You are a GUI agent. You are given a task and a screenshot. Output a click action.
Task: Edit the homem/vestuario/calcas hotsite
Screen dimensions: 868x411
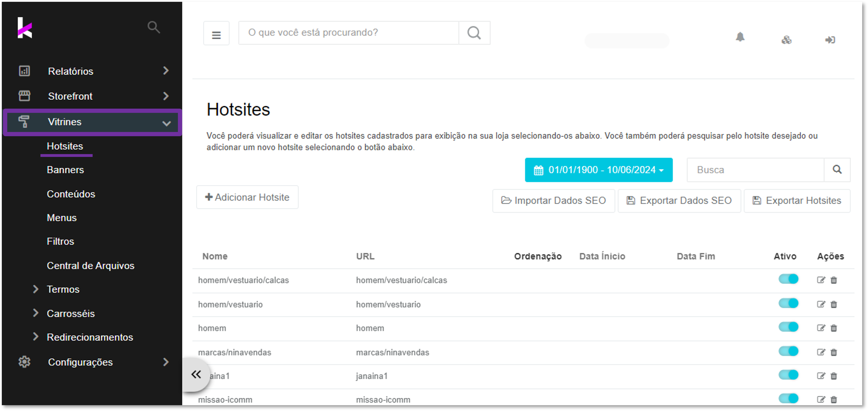[821, 280]
